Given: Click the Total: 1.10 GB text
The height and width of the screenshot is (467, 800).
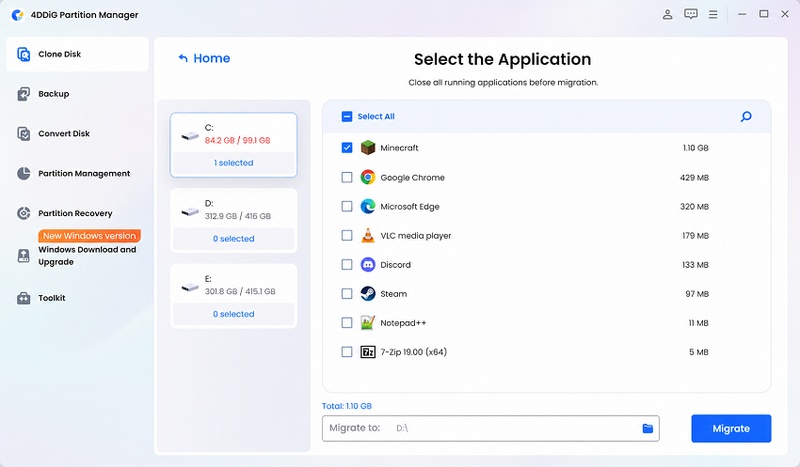Looking at the screenshot, I should [347, 406].
